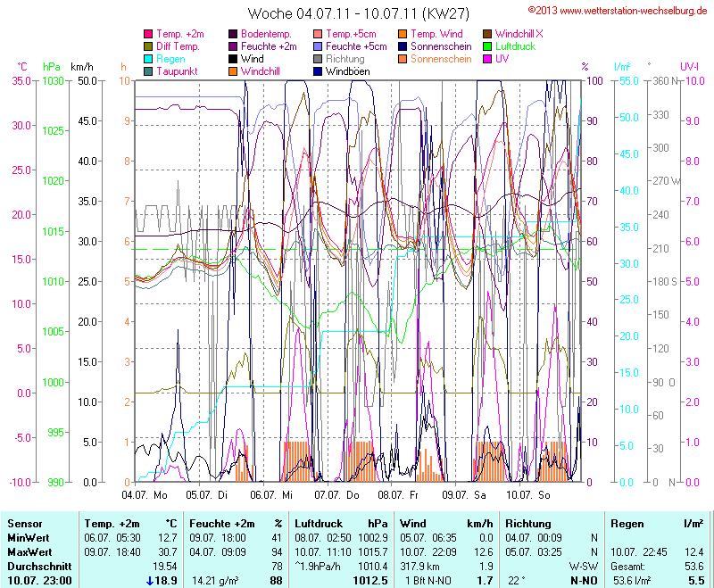Image resolution: width=714 pixels, height=588 pixels.
Task: Click the chart title 'Woche 04.07.11 - 10.07.11 (KW27)'
Action: [x=359, y=13]
